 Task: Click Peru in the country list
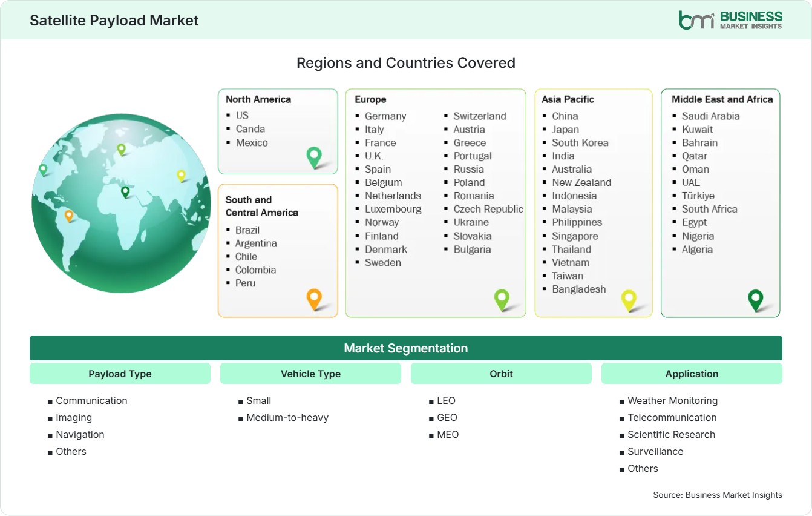click(245, 283)
